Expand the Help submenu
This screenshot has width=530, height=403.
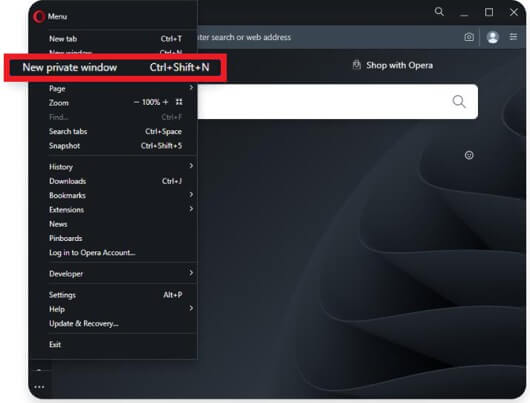pyautogui.click(x=122, y=309)
